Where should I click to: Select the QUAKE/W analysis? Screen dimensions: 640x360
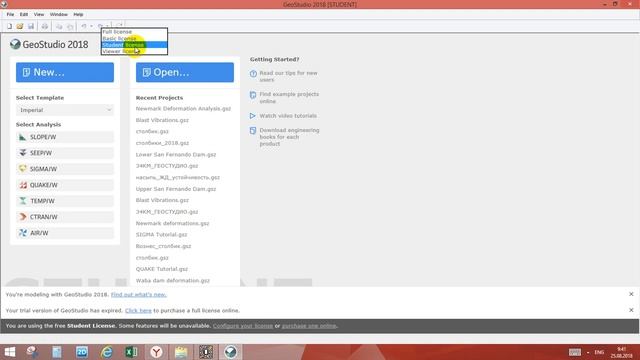(x=65, y=185)
